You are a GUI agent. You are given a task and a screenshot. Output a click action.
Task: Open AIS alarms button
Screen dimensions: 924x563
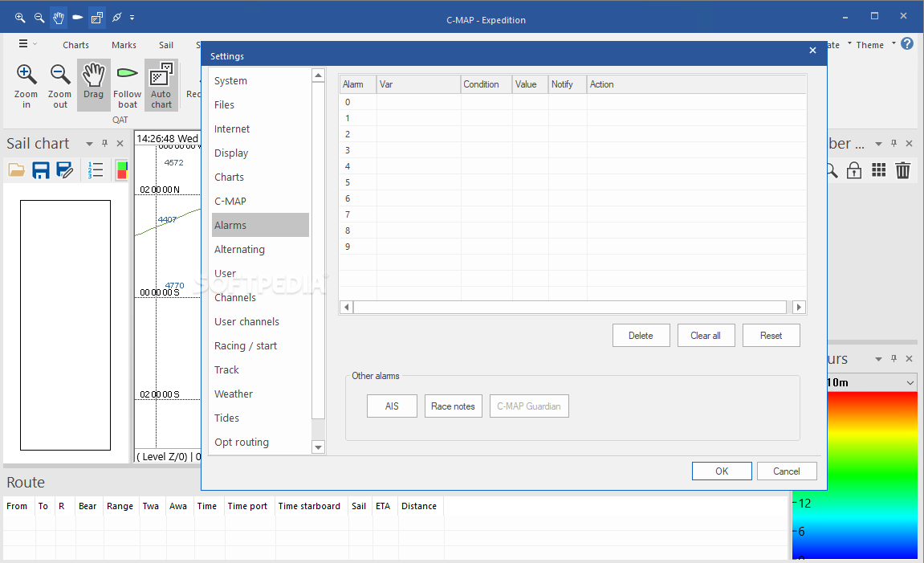[x=392, y=406]
